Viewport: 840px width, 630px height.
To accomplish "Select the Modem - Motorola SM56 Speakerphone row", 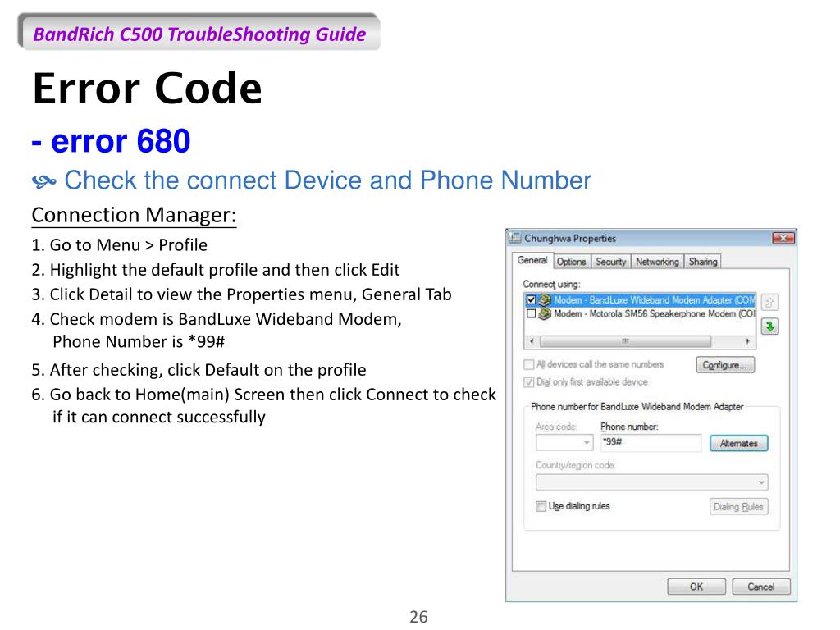I will 641,314.
